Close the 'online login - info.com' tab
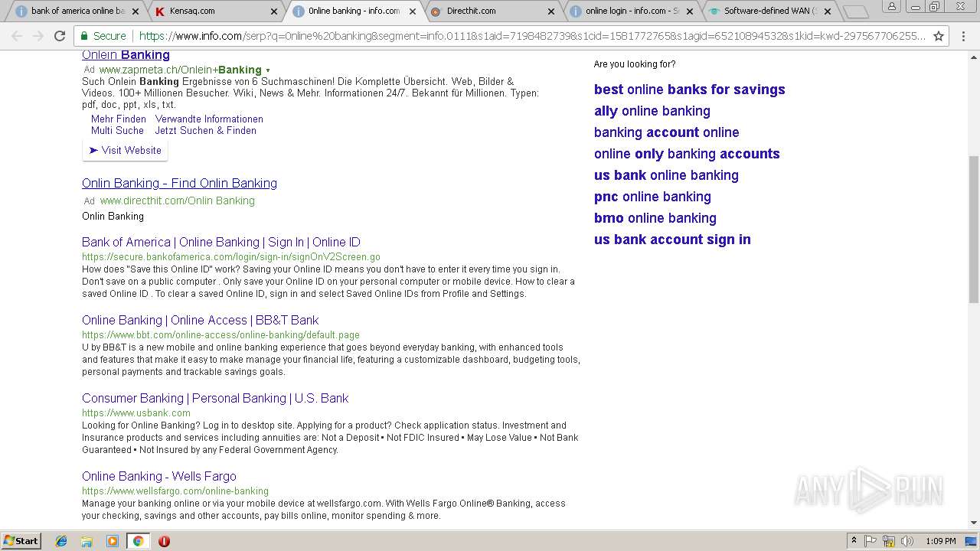Viewport: 980px width, 551px height. 690,11
